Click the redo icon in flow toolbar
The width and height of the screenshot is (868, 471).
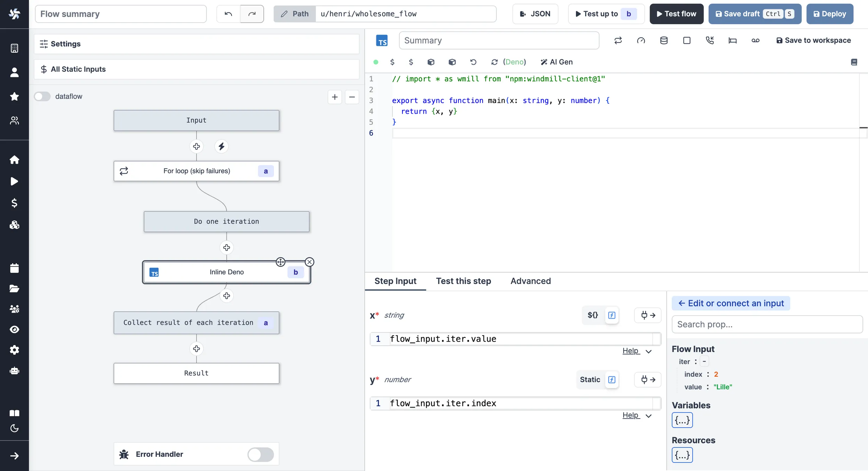pos(252,13)
